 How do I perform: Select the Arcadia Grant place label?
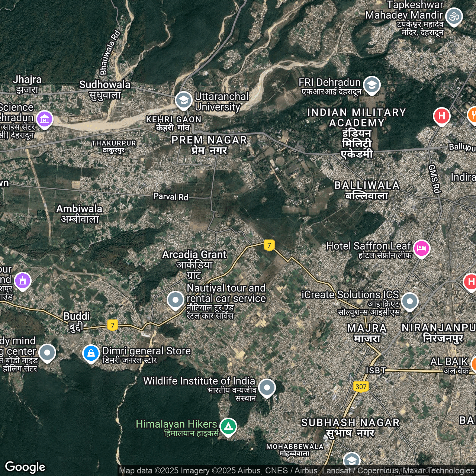[x=194, y=264]
